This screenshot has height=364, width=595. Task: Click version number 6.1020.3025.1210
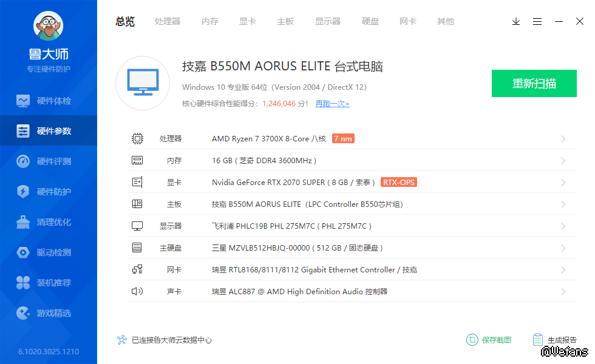tap(49, 351)
